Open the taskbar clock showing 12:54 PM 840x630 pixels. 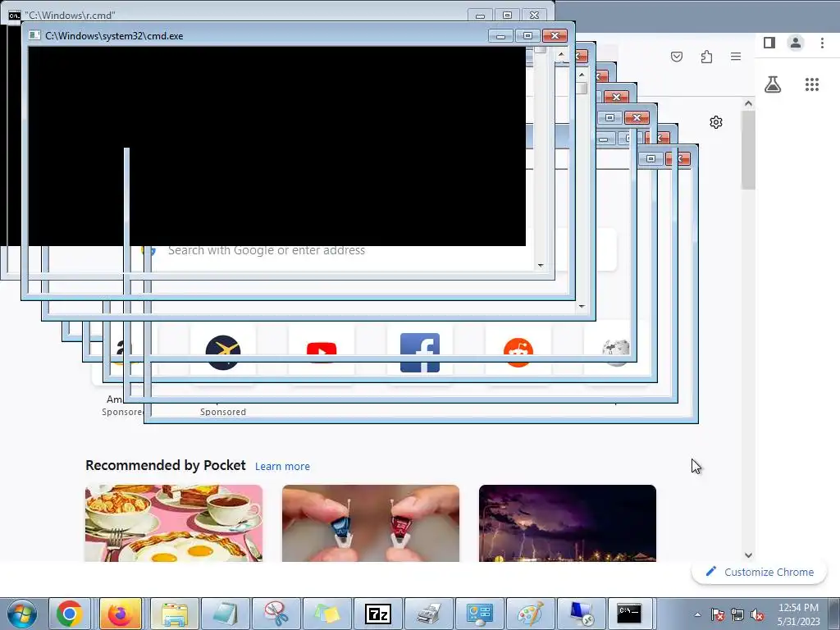click(x=798, y=614)
